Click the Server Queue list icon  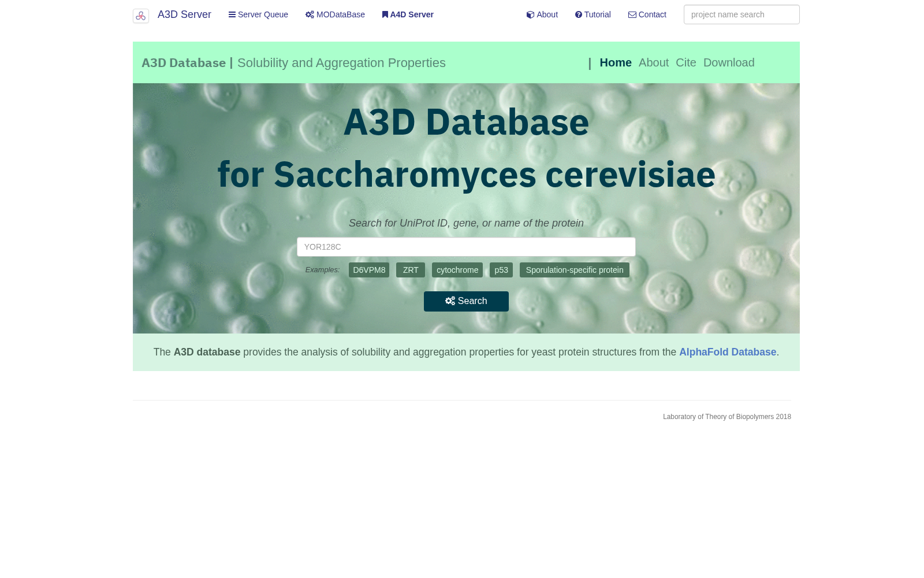(x=232, y=14)
